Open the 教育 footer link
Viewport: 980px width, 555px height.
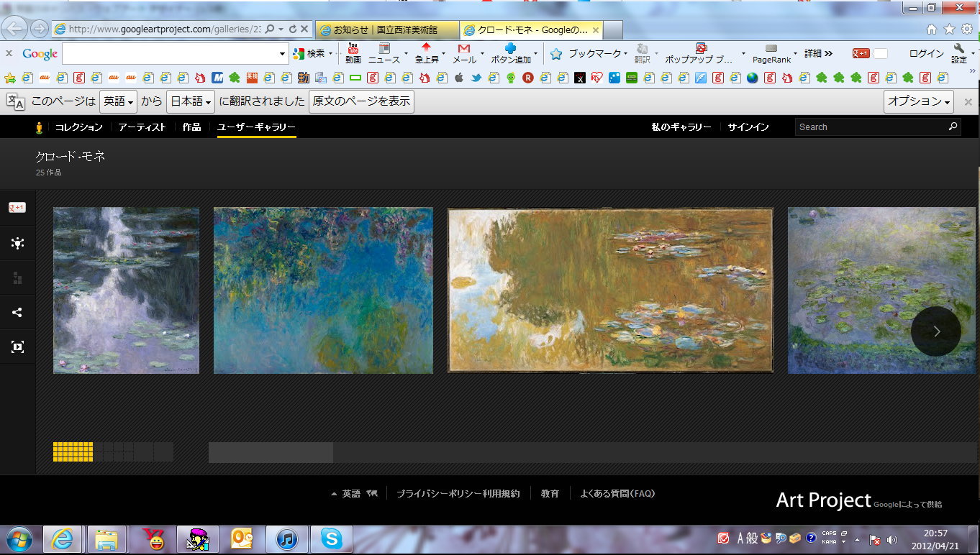tap(550, 494)
